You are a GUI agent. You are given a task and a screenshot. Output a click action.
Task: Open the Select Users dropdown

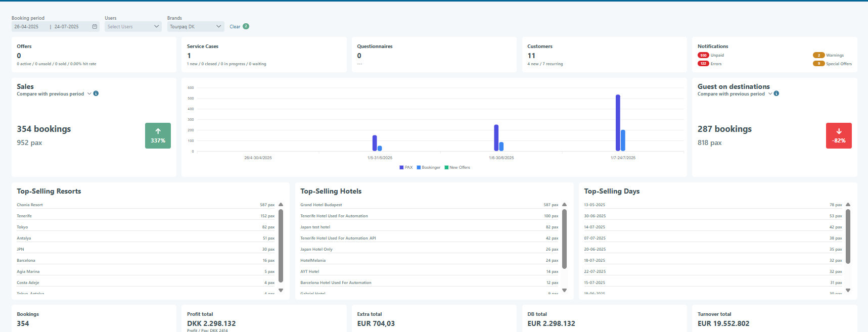pyautogui.click(x=133, y=27)
